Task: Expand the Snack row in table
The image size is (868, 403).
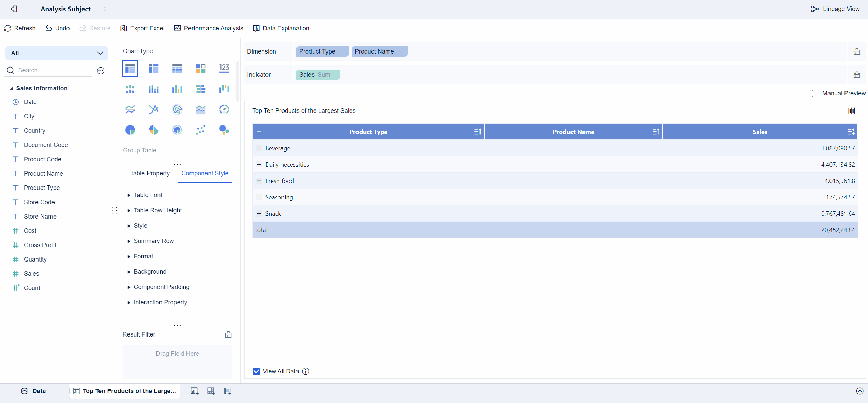Action: pyautogui.click(x=259, y=214)
